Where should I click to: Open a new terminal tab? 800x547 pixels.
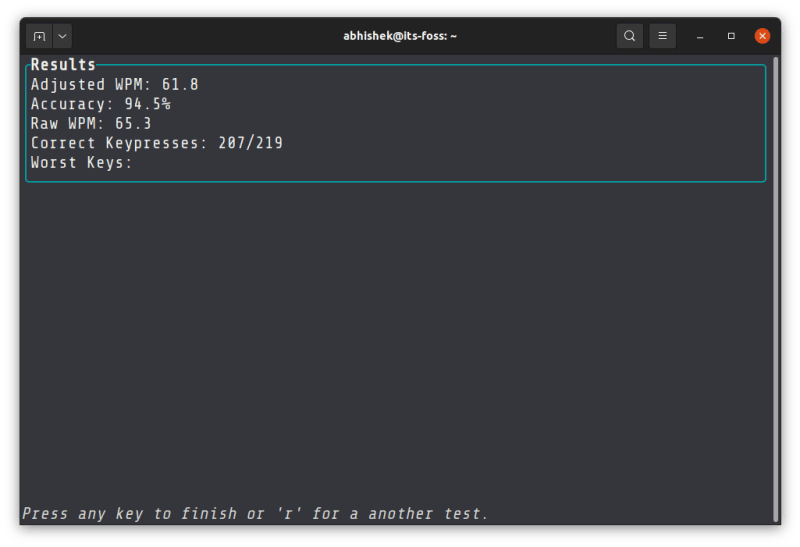39,36
